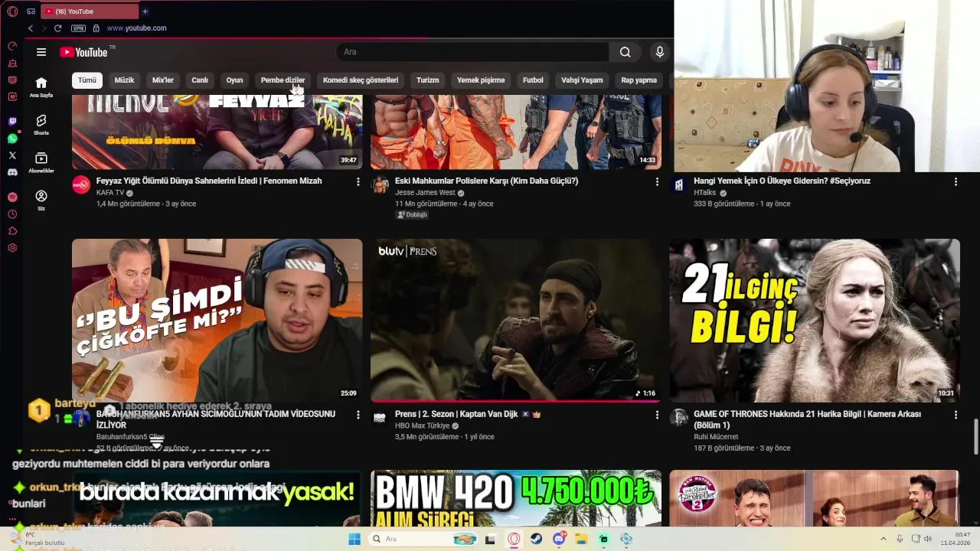980x551 pixels.
Task: Select the Oyun filter chip
Action: pyautogui.click(x=234, y=80)
